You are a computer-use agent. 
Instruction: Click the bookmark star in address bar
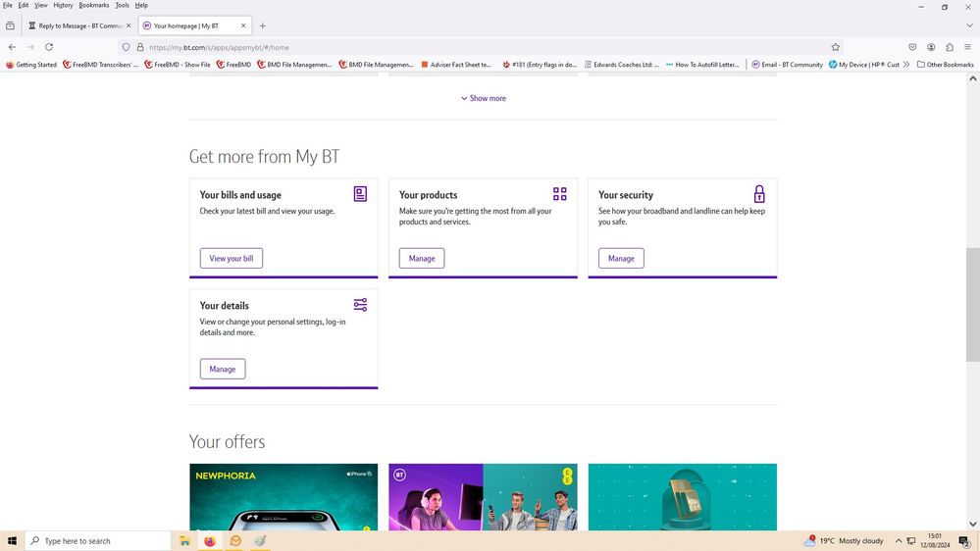click(x=836, y=47)
